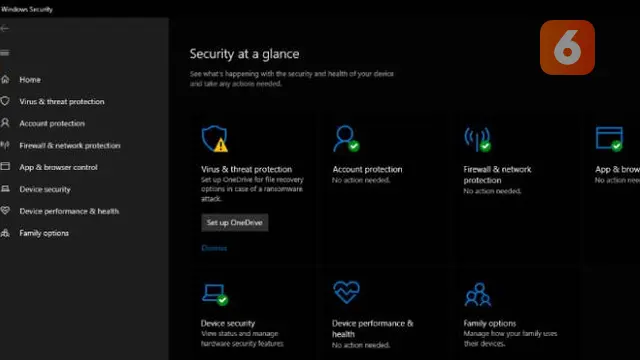
Task: Select App & browser control in sidebar
Action: tap(58, 167)
